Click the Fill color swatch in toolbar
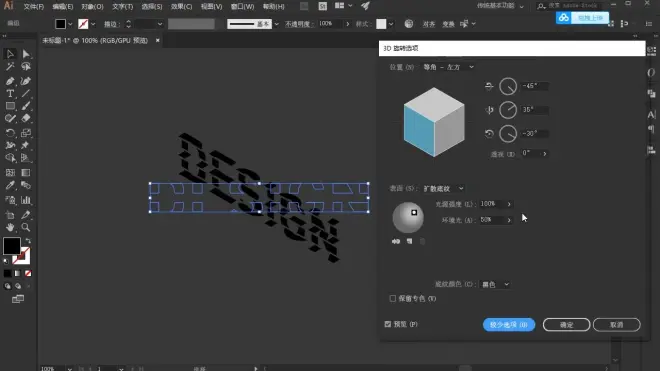Screen dimensions: 660x371 point(12,246)
